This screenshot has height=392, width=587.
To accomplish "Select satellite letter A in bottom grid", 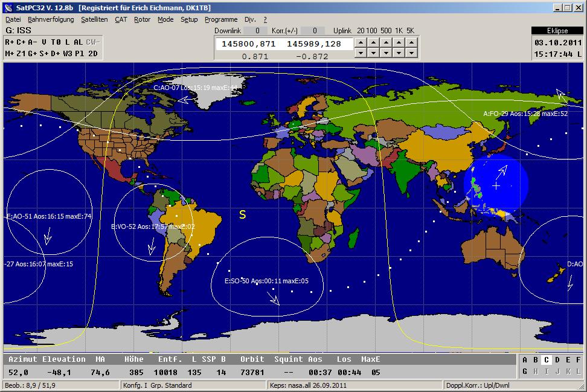I will click(525, 360).
